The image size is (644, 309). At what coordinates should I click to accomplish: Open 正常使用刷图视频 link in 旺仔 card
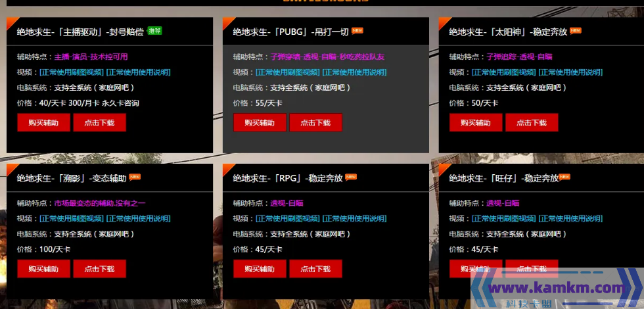pyautogui.click(x=503, y=218)
